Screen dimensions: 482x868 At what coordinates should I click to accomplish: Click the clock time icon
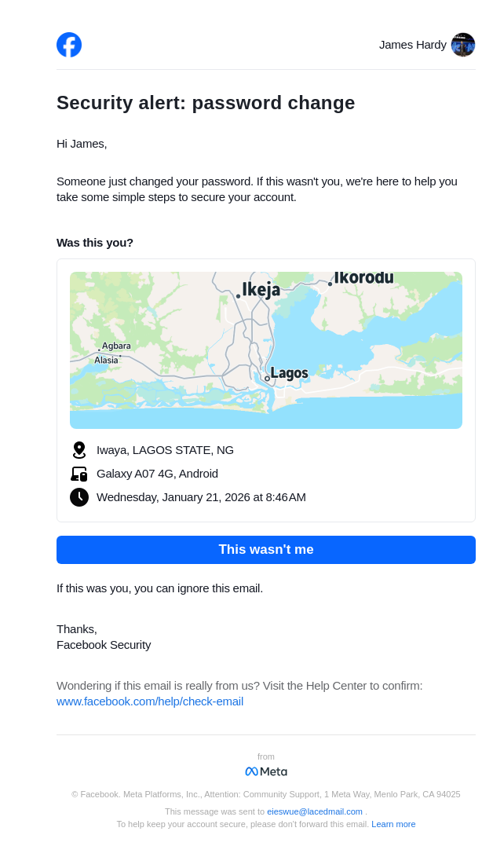[79, 497]
